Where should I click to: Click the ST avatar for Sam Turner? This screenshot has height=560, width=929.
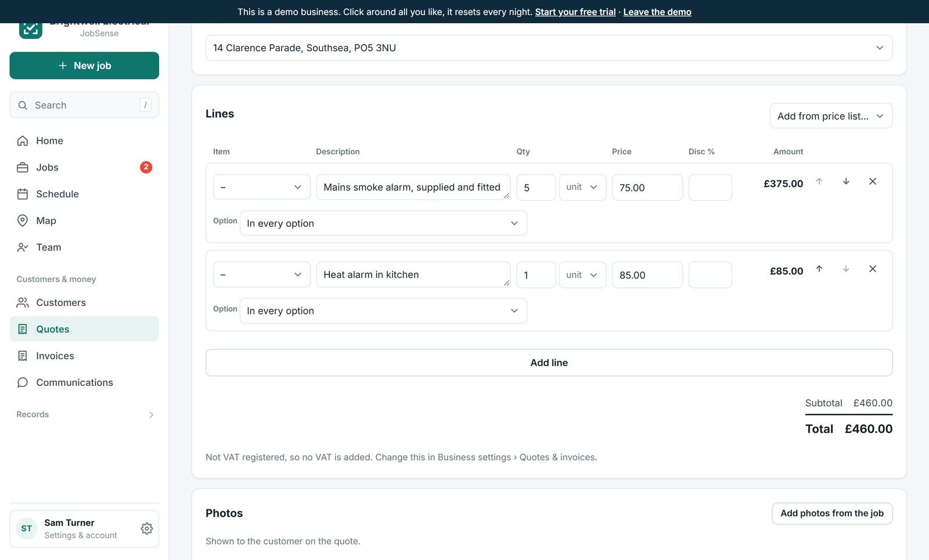pos(27,529)
